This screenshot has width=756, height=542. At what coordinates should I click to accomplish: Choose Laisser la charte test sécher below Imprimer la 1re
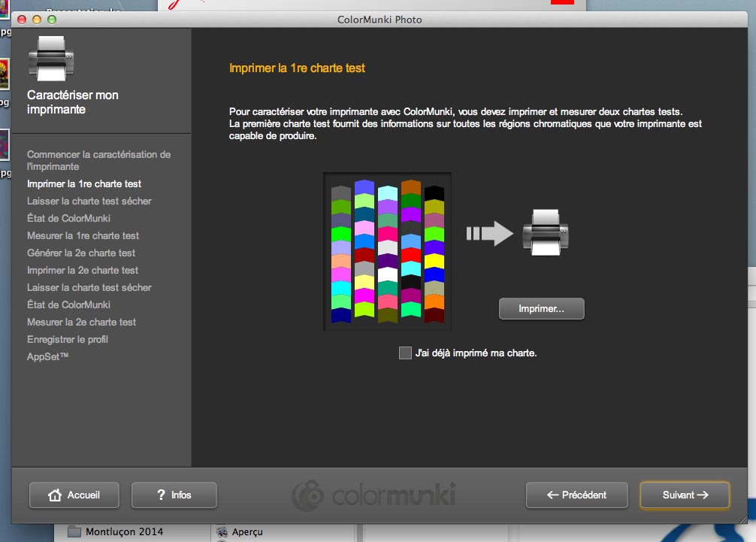(89, 201)
